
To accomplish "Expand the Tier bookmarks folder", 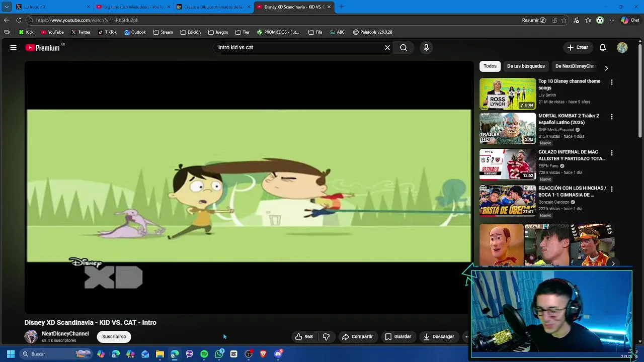I will coord(243,32).
